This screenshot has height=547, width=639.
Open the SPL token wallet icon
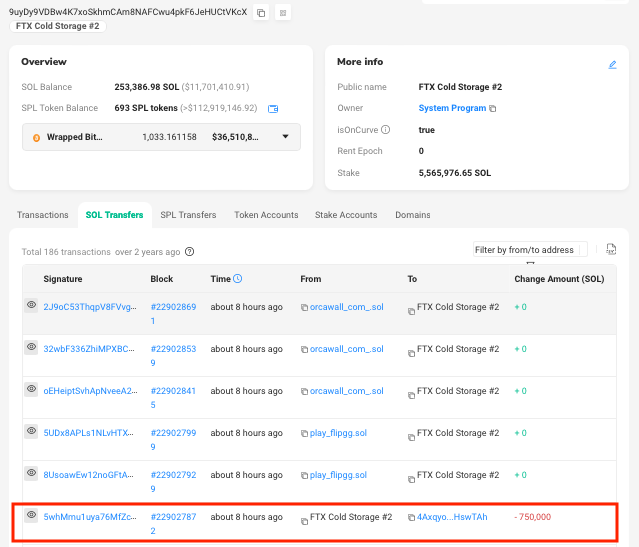coord(272,108)
